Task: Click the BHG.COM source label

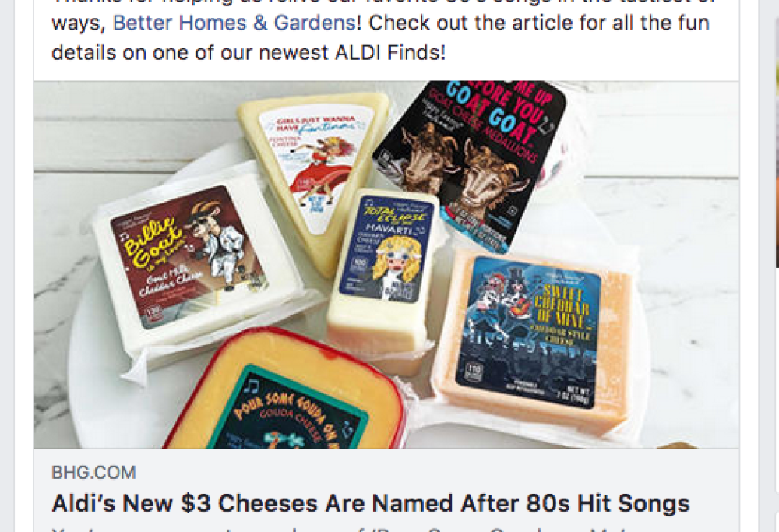Action: tap(93, 472)
